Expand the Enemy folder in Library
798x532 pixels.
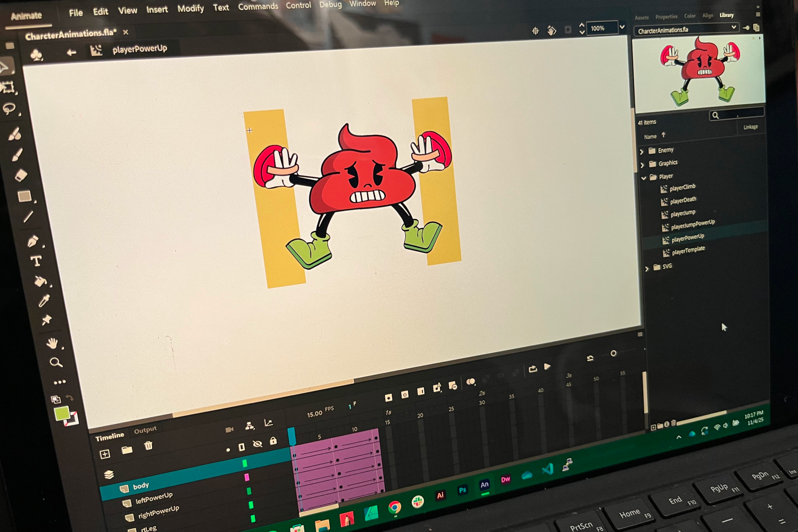(642, 152)
